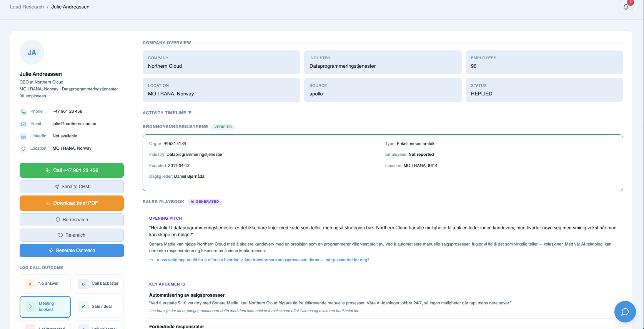This screenshot has width=644, height=329.
Task: Select Founded date 2011-04-12
Action: pos(179,166)
